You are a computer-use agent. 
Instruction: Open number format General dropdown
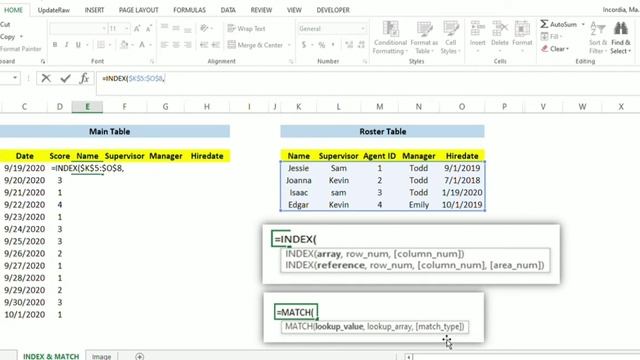tap(362, 28)
